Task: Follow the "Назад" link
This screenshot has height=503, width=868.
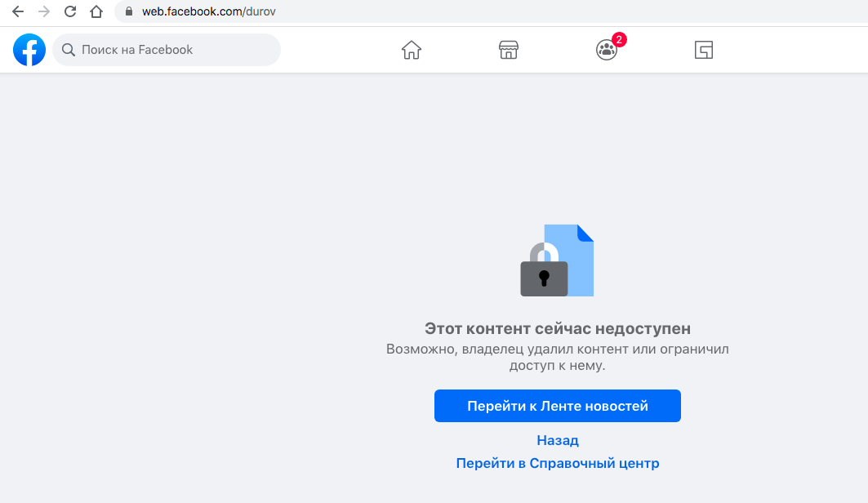Action: [x=558, y=441]
